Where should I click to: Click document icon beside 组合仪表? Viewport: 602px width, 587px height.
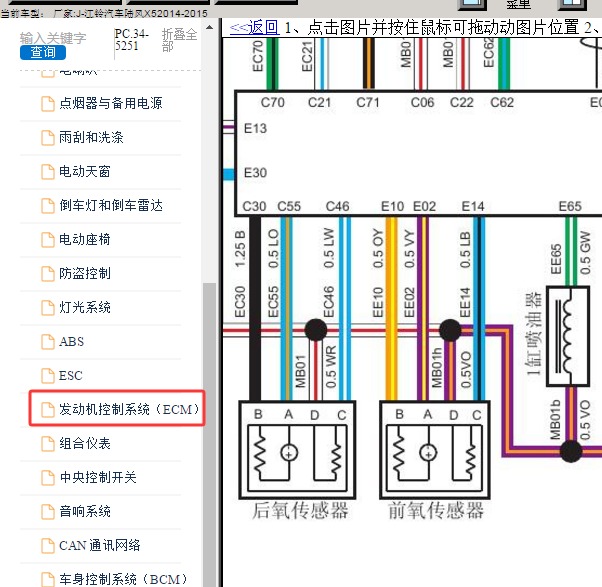48,444
